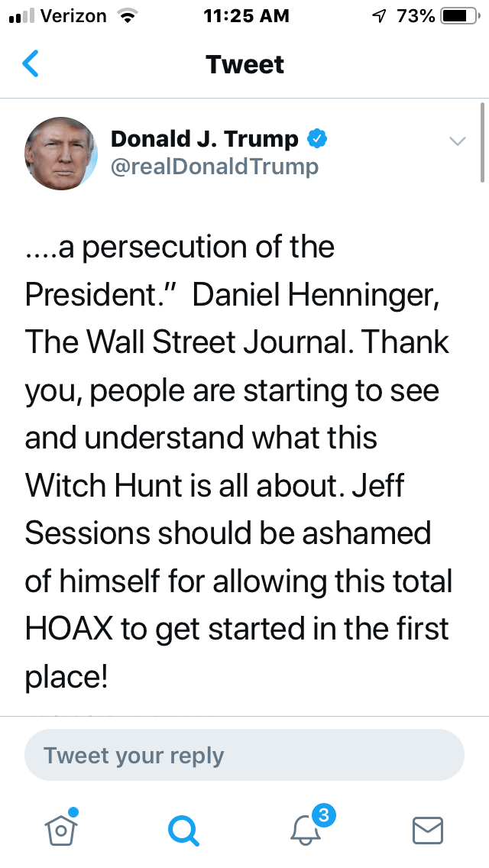This screenshot has height=868, width=489.
Task: Open the Donald J. Trump profile avatar
Action: coord(61,153)
